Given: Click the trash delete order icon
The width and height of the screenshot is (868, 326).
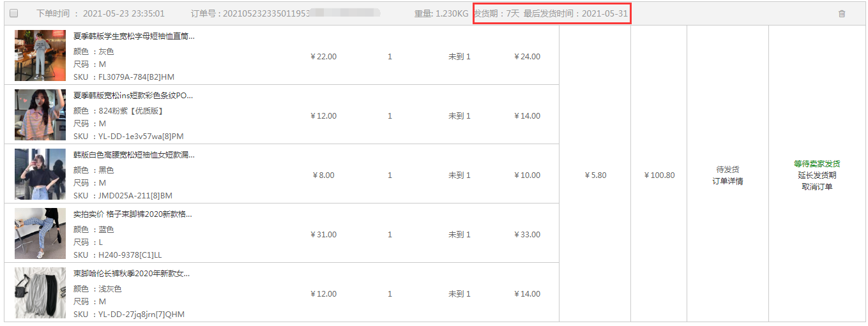Looking at the screenshot, I should click(842, 13).
